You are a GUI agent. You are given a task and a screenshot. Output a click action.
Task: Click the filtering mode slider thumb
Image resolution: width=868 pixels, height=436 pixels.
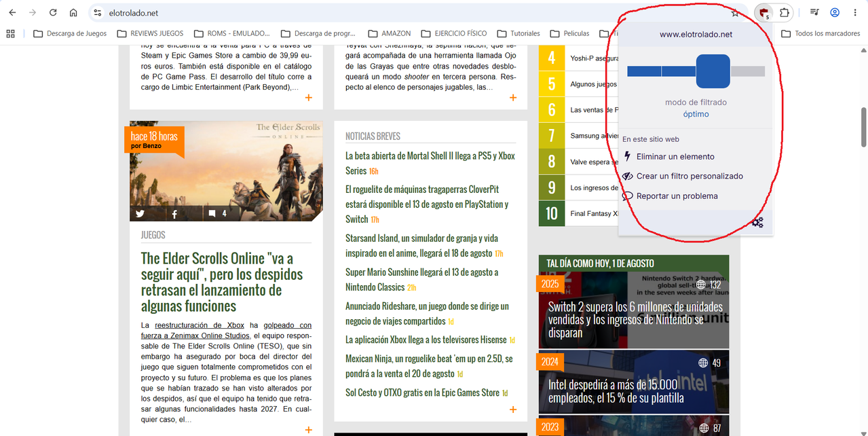(713, 71)
